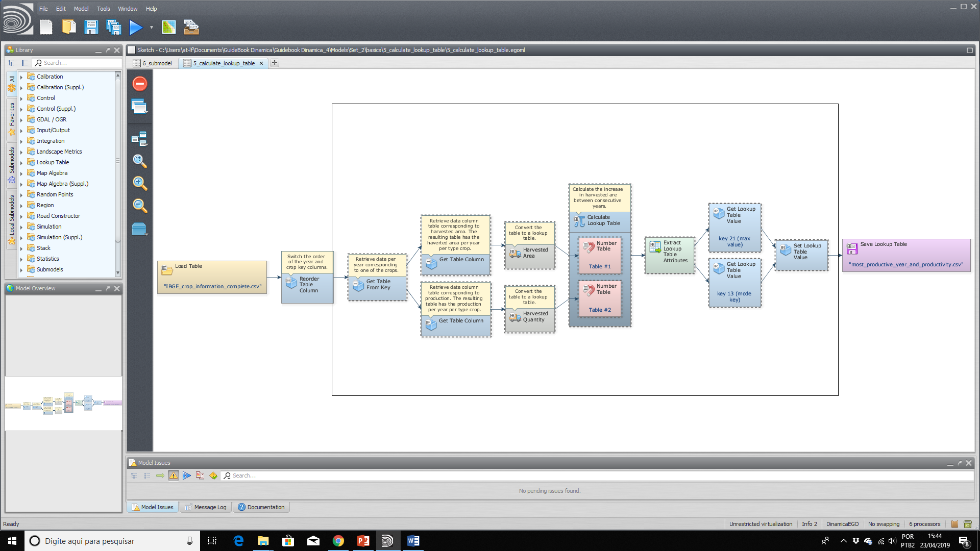Select the Local Submodels vertical tab
Screen dimensions: 980x551
coord(12,219)
